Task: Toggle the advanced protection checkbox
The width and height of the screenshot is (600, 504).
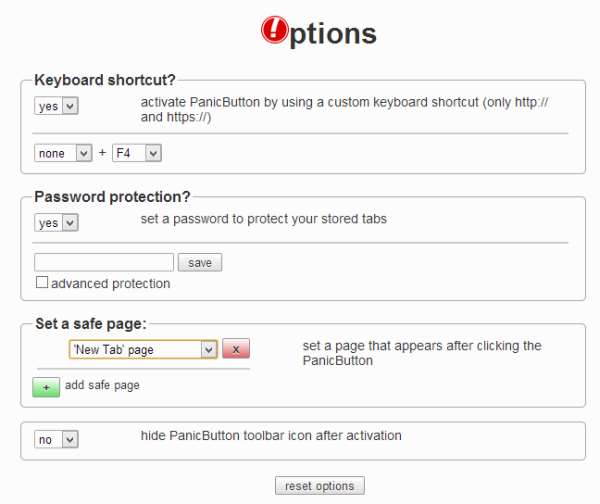Action: pyautogui.click(x=42, y=284)
